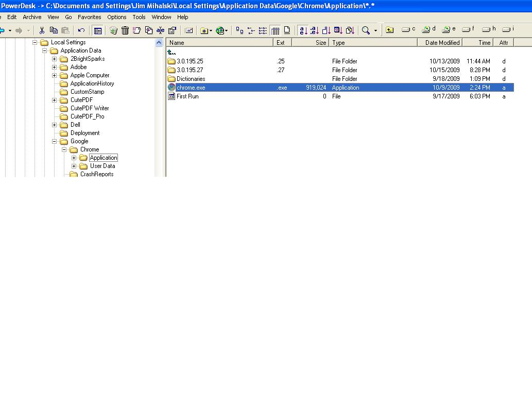Image resolution: width=532 pixels, height=405 pixels.
Task: Collapse the Application Data tree node
Action: 44,50
